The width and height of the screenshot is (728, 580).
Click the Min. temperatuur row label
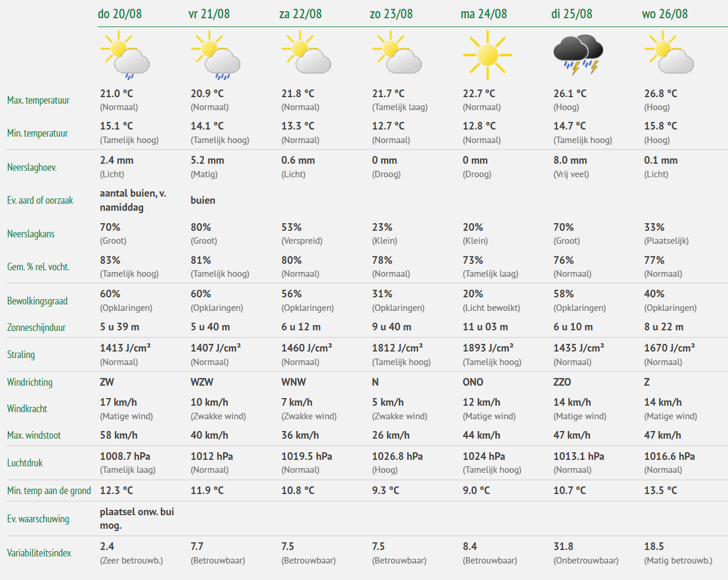[x=37, y=133]
